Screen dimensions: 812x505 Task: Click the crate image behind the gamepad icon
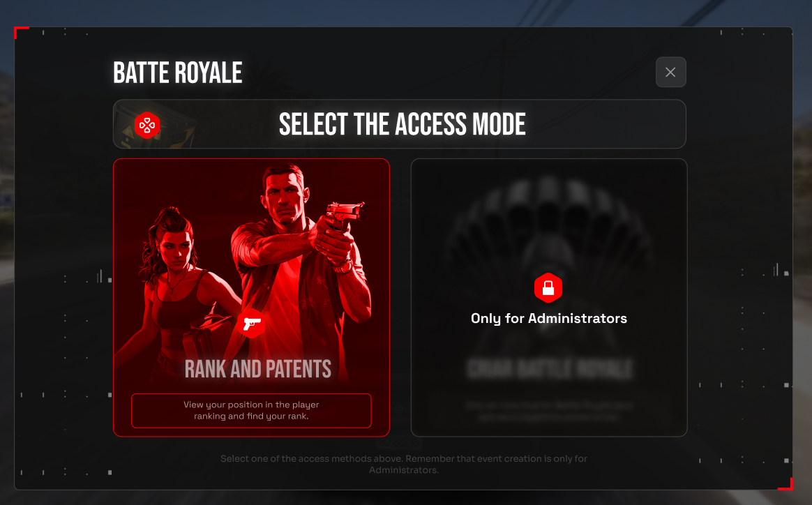click(x=156, y=125)
